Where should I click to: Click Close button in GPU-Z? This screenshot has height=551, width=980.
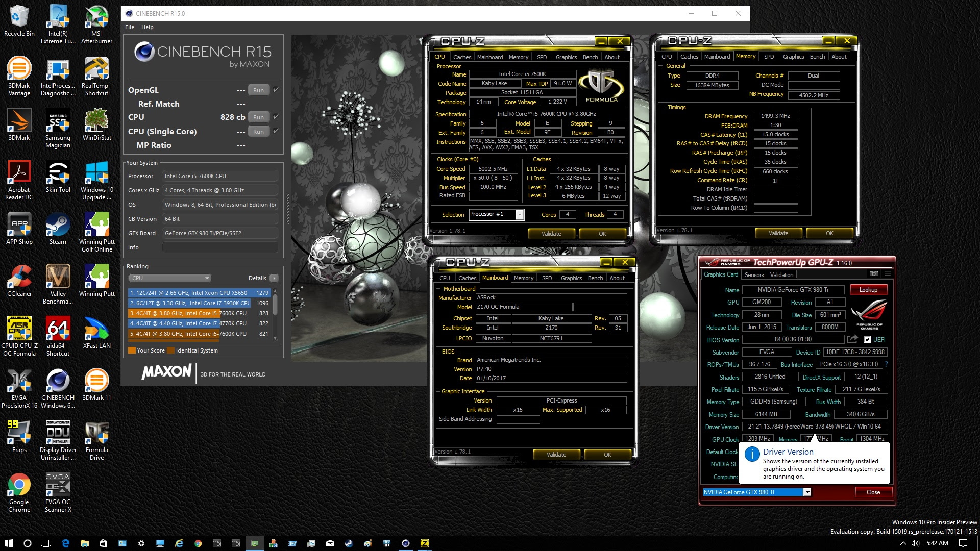[873, 492]
